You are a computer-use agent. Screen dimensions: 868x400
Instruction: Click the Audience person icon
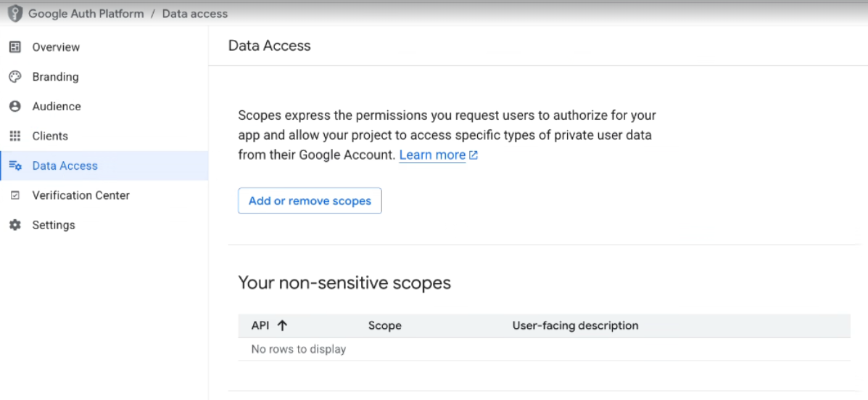15,107
